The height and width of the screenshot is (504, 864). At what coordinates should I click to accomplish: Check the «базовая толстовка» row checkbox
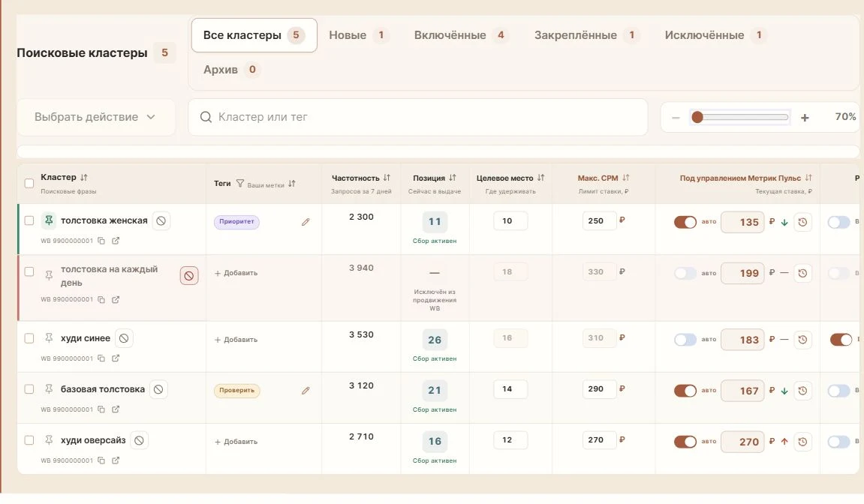(29, 389)
